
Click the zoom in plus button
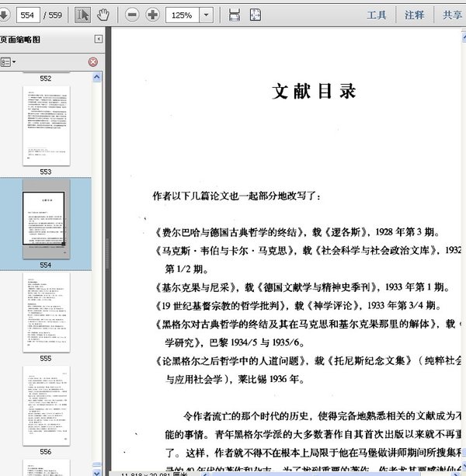tap(152, 15)
